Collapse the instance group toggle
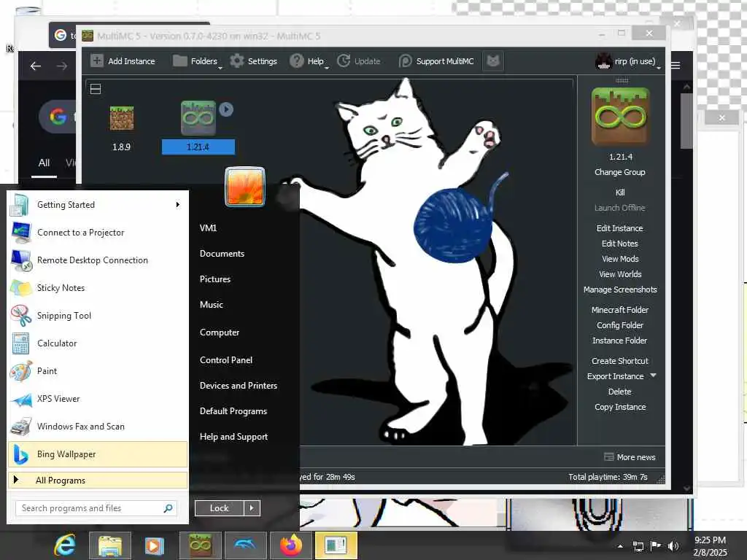Image resolution: width=747 pixels, height=560 pixels. pyautogui.click(x=96, y=89)
